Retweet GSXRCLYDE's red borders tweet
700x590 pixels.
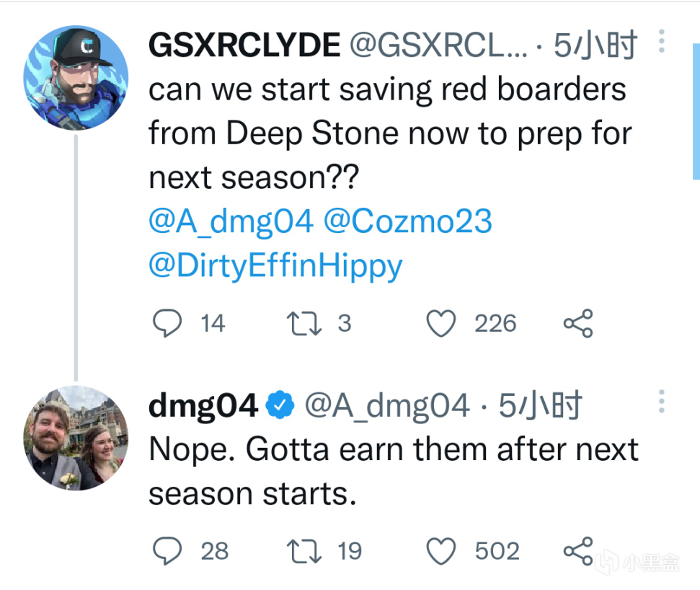(x=304, y=324)
